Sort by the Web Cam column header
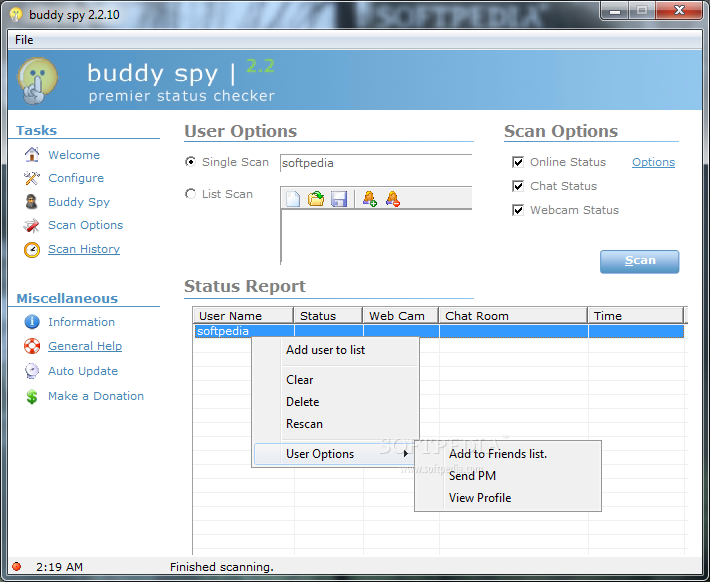The height and width of the screenshot is (582, 710). pos(401,316)
